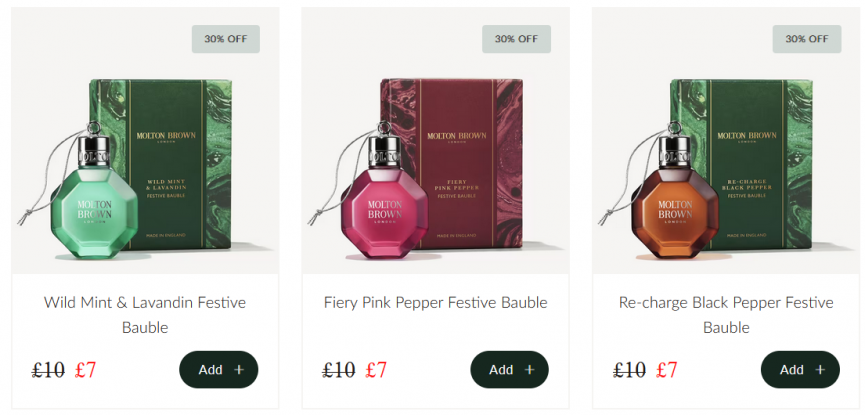
Task: Click plus icon on Black Pepper Add button
Action: 820,370
